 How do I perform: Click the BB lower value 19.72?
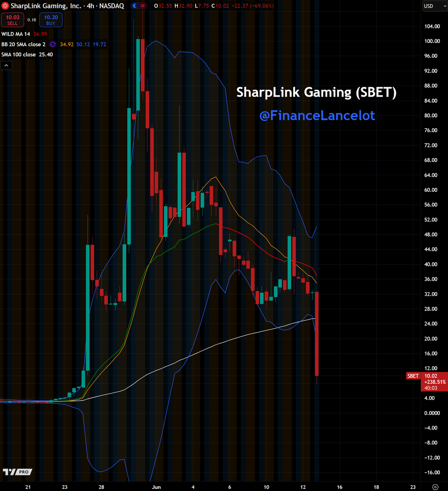(x=100, y=44)
